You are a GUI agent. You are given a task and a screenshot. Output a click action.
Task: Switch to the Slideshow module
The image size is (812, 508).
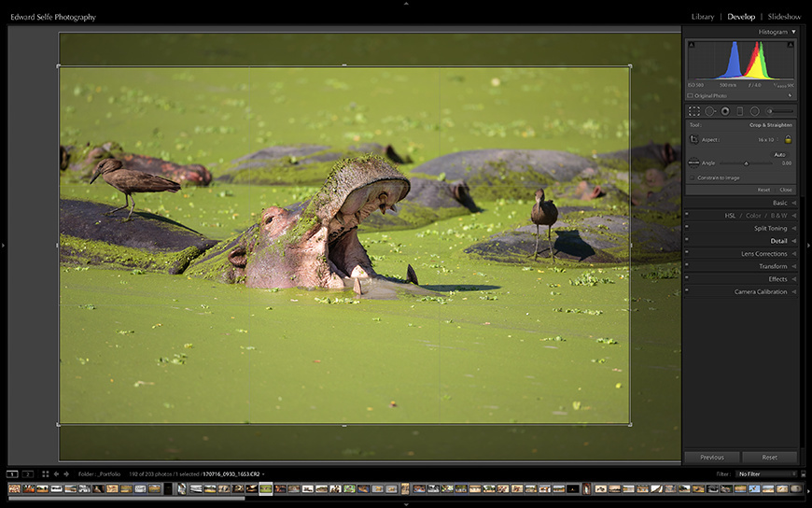pos(785,17)
